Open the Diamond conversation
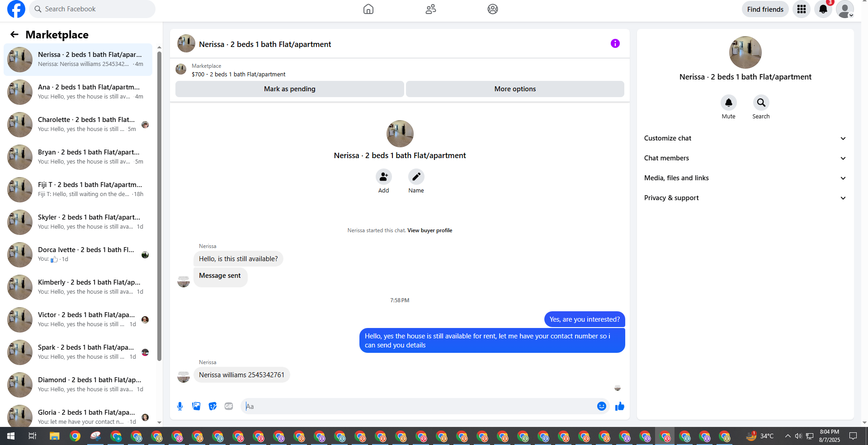Image resolution: width=868 pixels, height=445 pixels. coord(78,384)
